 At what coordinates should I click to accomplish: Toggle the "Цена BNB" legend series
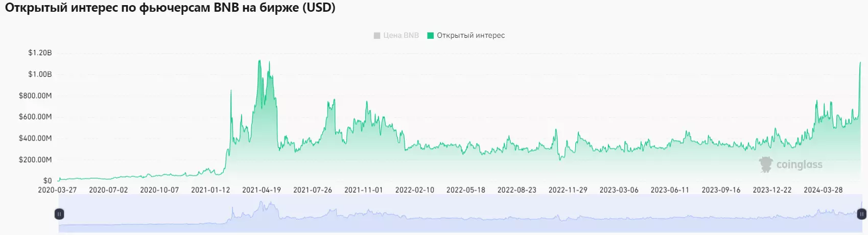pyautogui.click(x=396, y=35)
